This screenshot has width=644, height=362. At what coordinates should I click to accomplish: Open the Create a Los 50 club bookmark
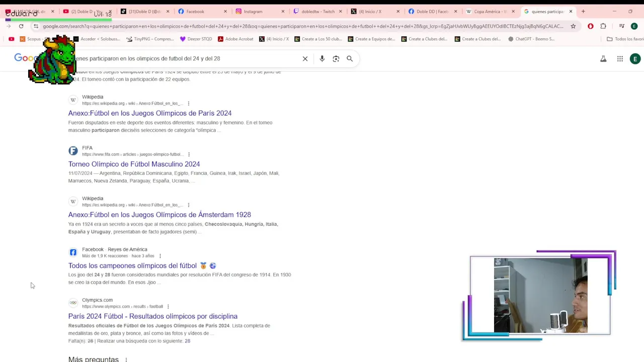[318, 39]
